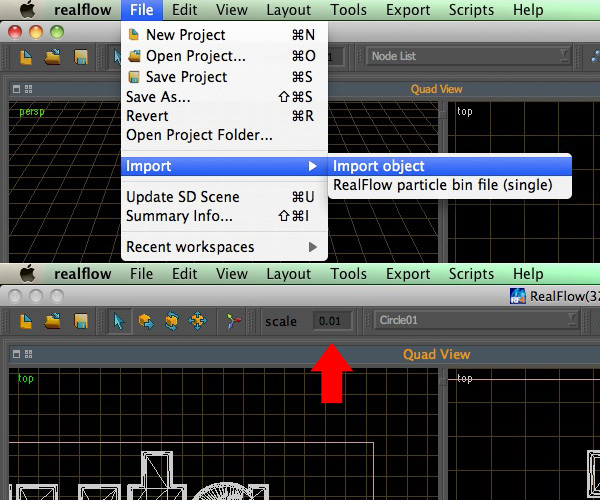600x500 pixels.
Task: Open the View menu in top menu bar
Action: coord(232,10)
